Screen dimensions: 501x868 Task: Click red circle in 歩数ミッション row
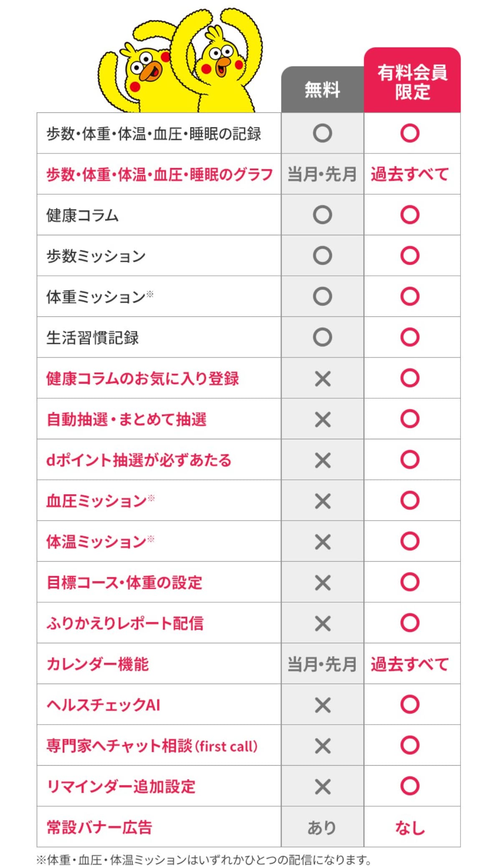tap(410, 256)
